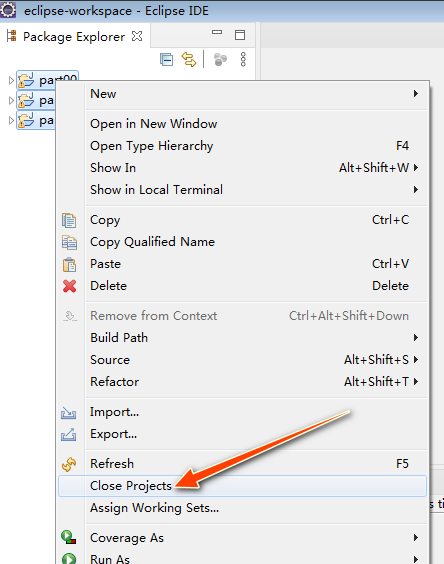This screenshot has width=444, height=564.
Task: Open the Coverage As submenu
Action: [x=243, y=538]
